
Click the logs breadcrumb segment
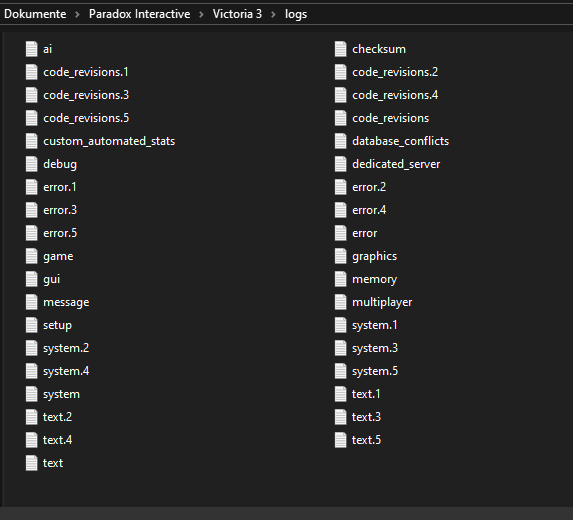tap(296, 14)
